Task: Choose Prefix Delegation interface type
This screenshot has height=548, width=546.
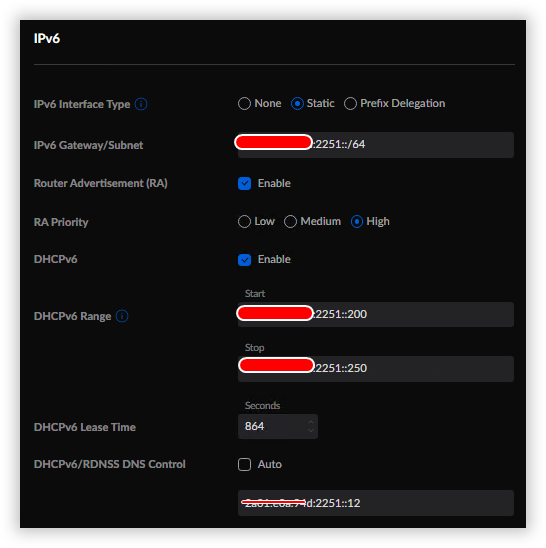Action: point(350,103)
